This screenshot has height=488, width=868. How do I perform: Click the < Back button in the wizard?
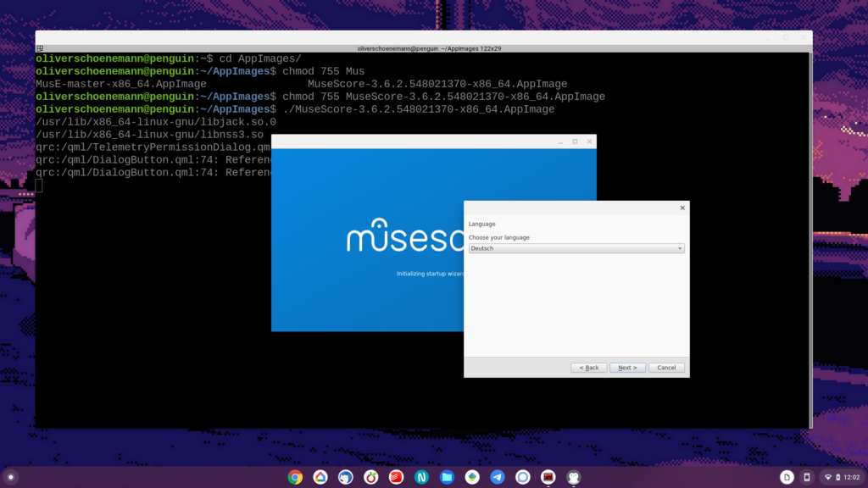588,368
